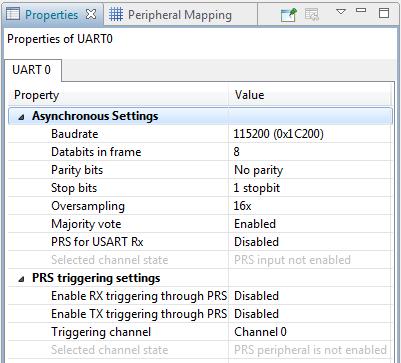Viewport: 401px width, 363px height.
Task: Open the Triggering channel Channel 0 value
Action: (310, 332)
